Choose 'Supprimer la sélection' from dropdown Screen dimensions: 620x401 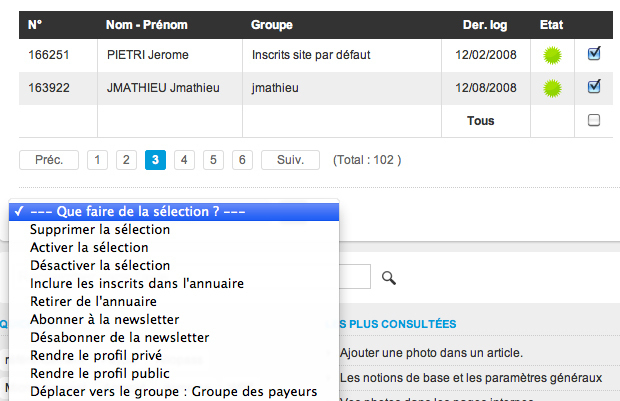100,229
